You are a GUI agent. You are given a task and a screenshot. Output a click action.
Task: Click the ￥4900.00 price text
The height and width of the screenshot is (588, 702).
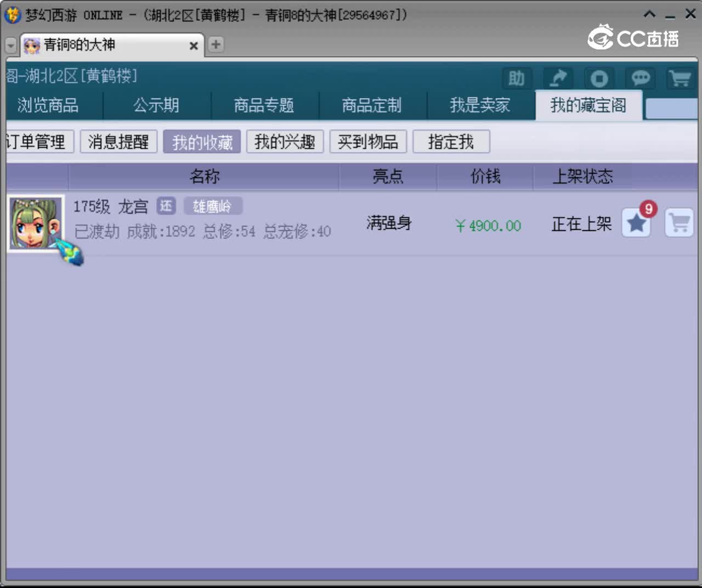[488, 225]
